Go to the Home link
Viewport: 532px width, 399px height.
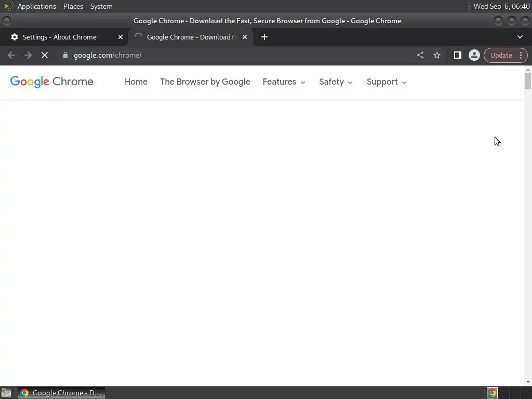[x=136, y=82]
